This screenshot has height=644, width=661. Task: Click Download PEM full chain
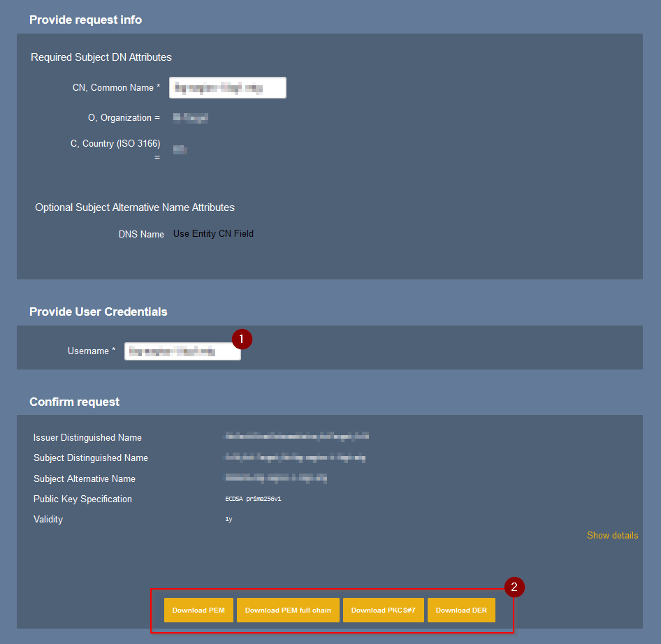click(288, 610)
